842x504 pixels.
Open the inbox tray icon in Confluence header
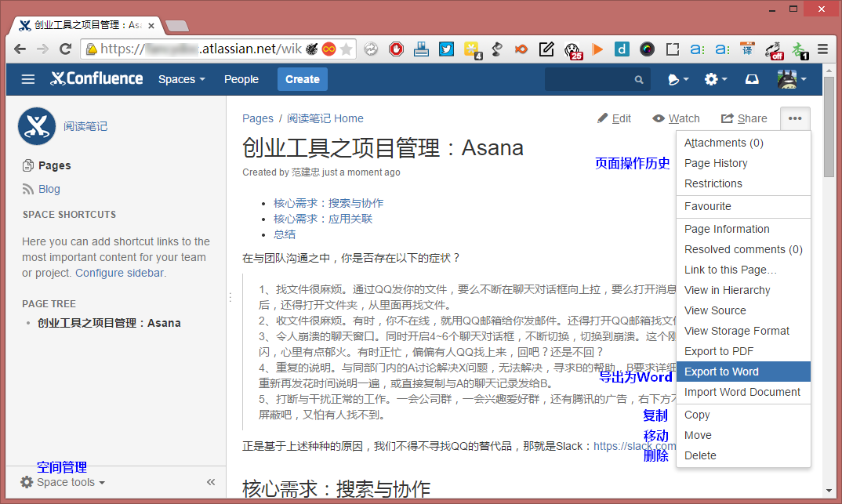[x=752, y=79]
